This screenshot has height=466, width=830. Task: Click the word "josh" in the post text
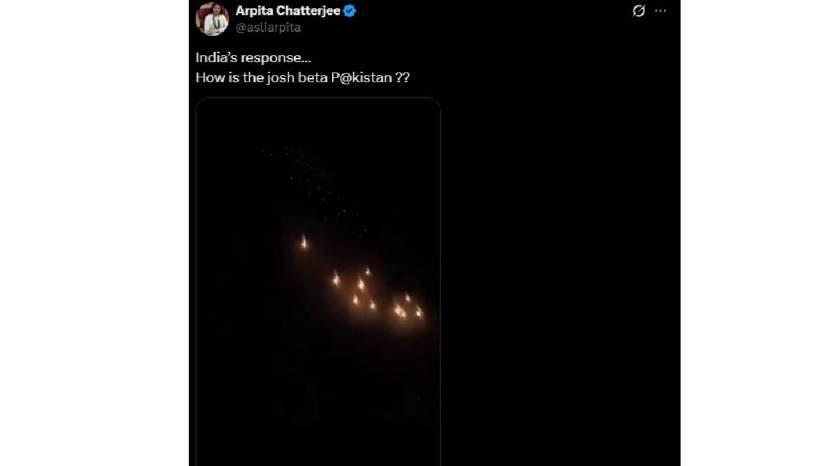pyautogui.click(x=297, y=76)
